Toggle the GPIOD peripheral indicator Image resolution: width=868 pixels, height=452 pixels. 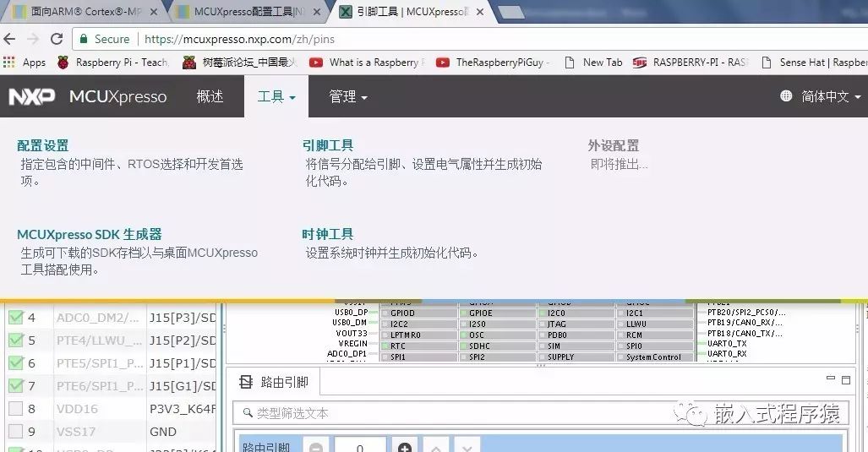[385, 313]
